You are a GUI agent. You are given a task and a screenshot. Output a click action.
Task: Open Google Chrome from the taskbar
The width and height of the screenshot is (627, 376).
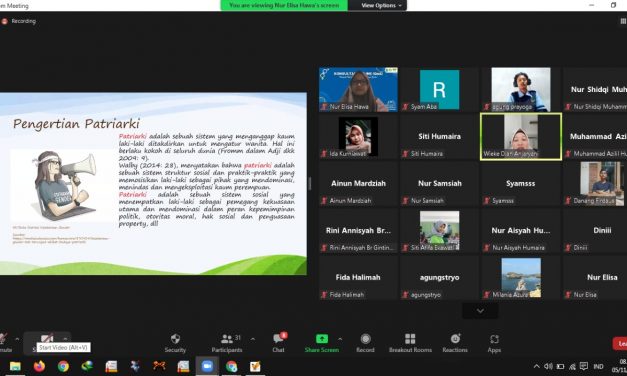point(63,366)
